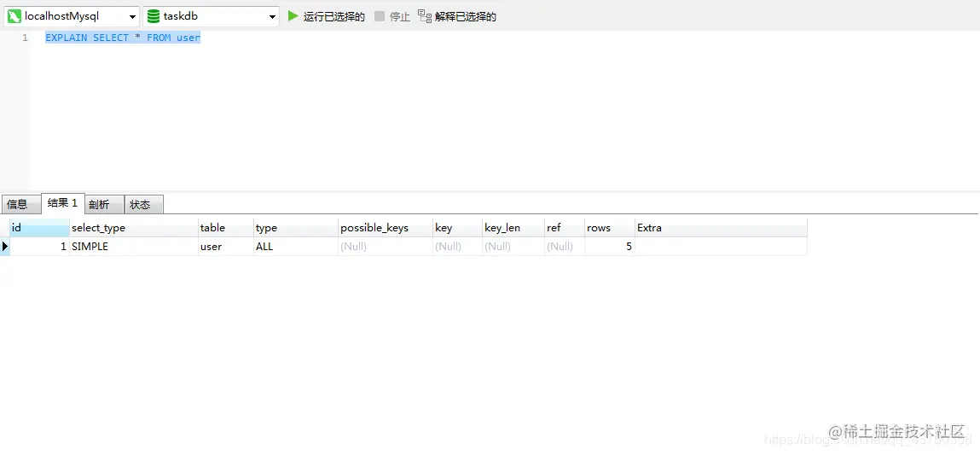Click the EXPLAIN SELECT query text in editor
980x455 pixels.
coord(123,38)
